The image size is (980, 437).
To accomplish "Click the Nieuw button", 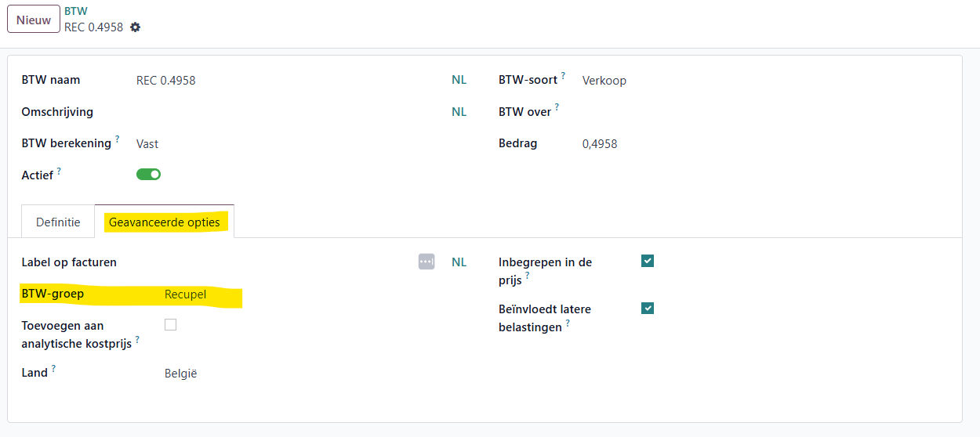I will click(34, 20).
